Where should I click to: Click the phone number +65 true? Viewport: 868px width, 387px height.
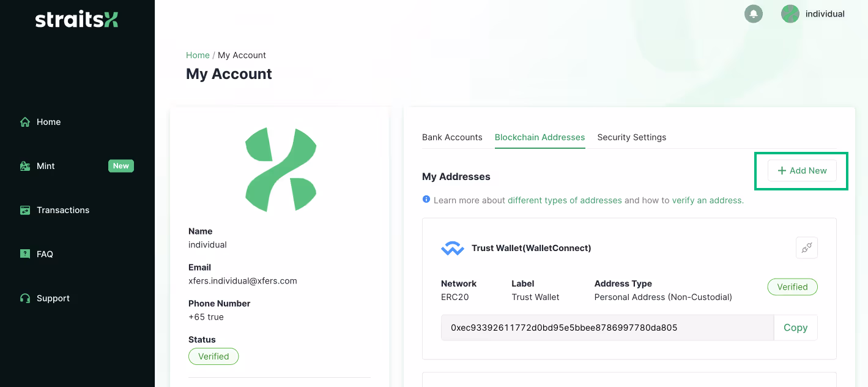206,317
